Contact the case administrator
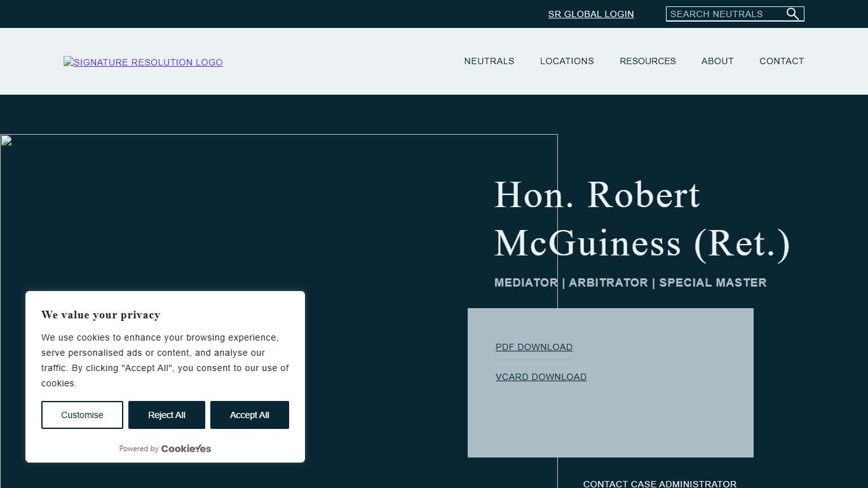Viewport: 868px width, 488px height. coord(660,484)
